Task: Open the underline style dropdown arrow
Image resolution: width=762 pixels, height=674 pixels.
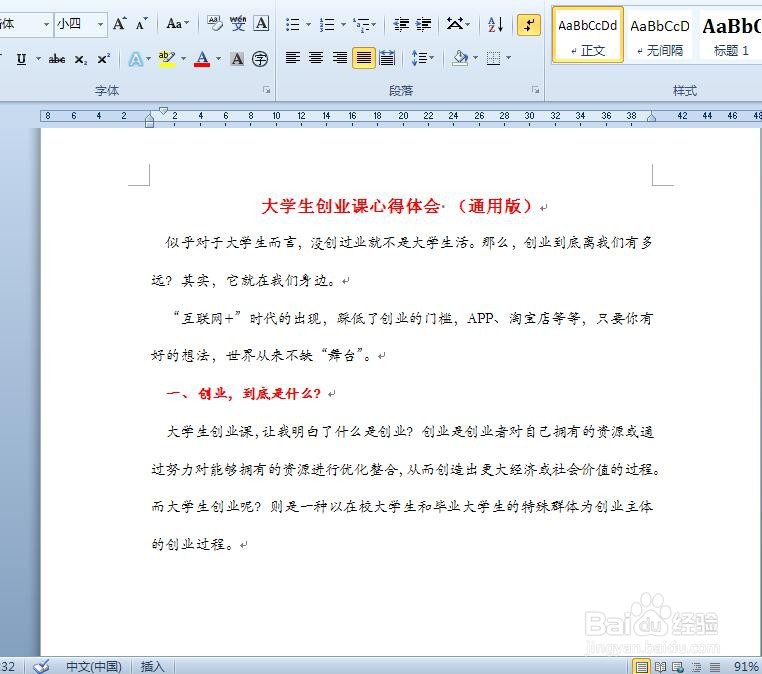Action: (38, 59)
